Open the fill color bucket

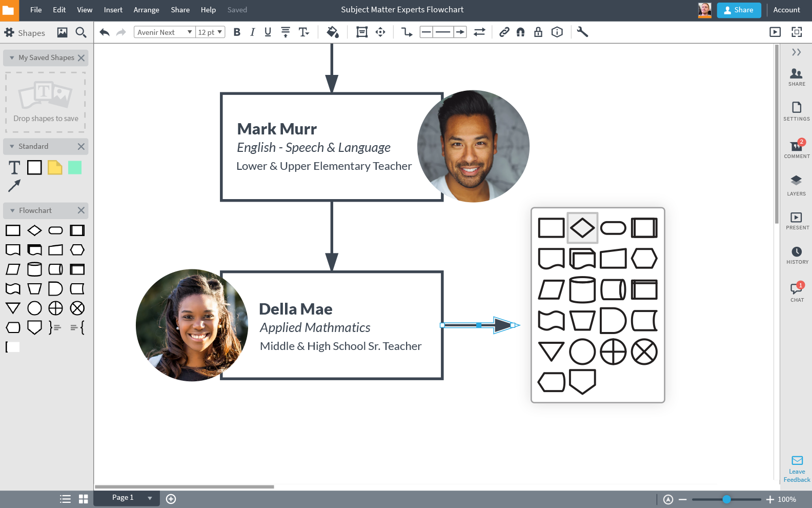[x=332, y=32]
